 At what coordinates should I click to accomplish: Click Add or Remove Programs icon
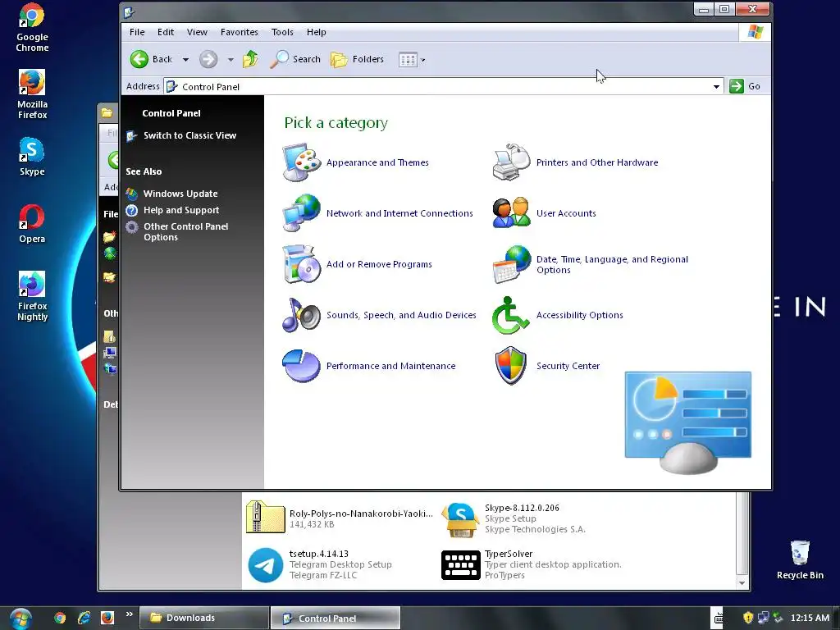pyautogui.click(x=302, y=264)
